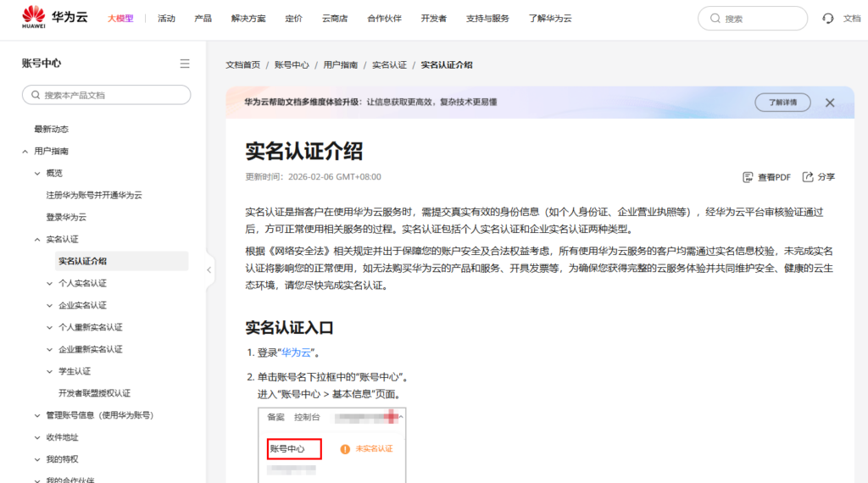
Task: Go to 实名认证 in the breadcrumb
Action: 388,64
